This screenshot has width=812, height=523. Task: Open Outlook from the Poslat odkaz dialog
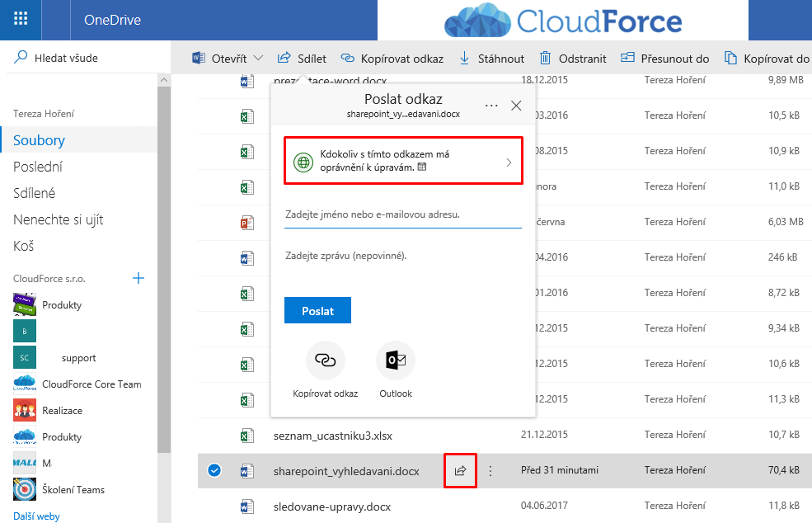tap(395, 360)
